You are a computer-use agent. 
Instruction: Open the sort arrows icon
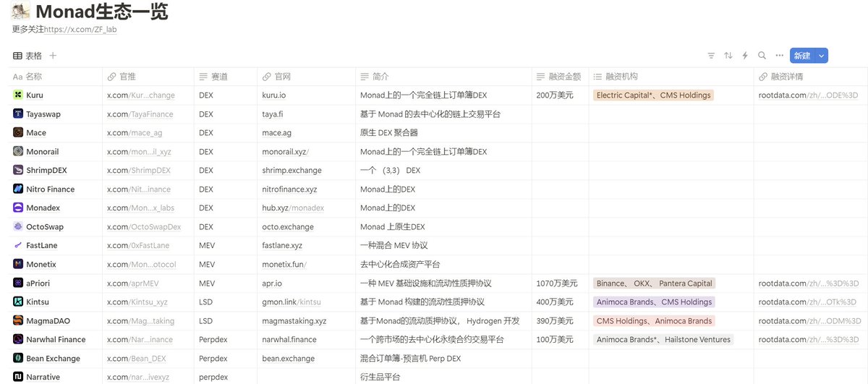[728, 56]
